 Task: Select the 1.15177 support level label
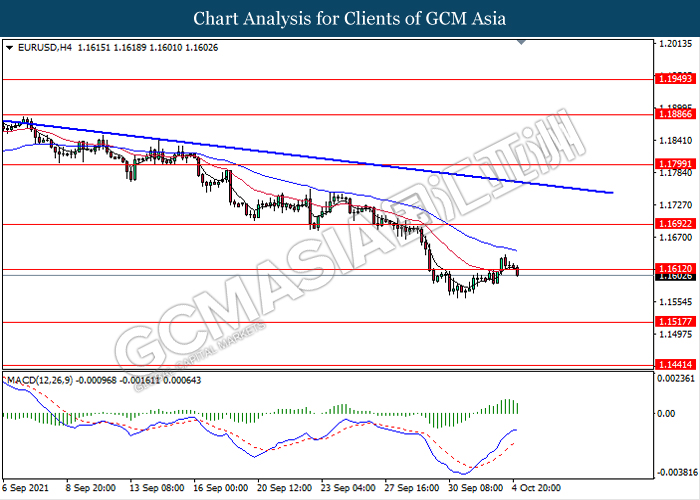[x=675, y=321]
